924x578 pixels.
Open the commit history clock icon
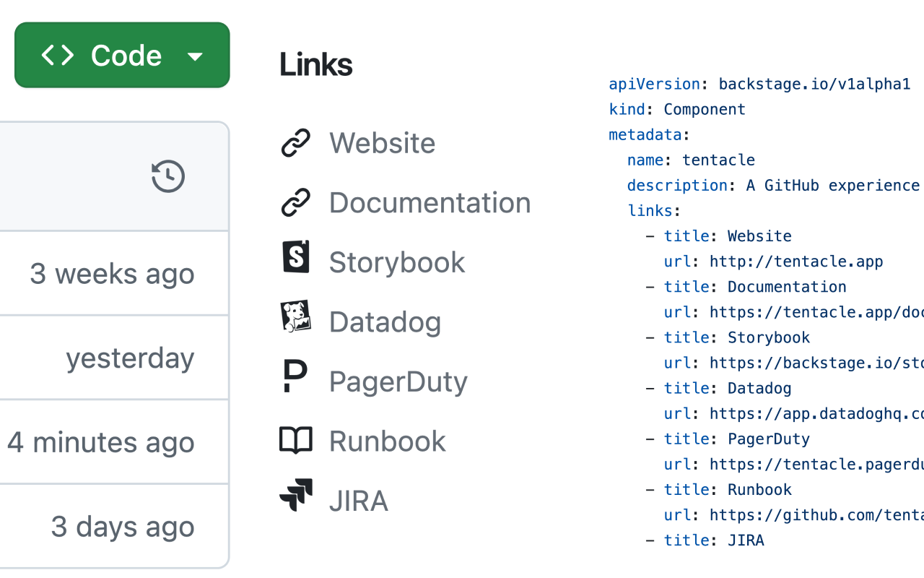pyautogui.click(x=168, y=176)
